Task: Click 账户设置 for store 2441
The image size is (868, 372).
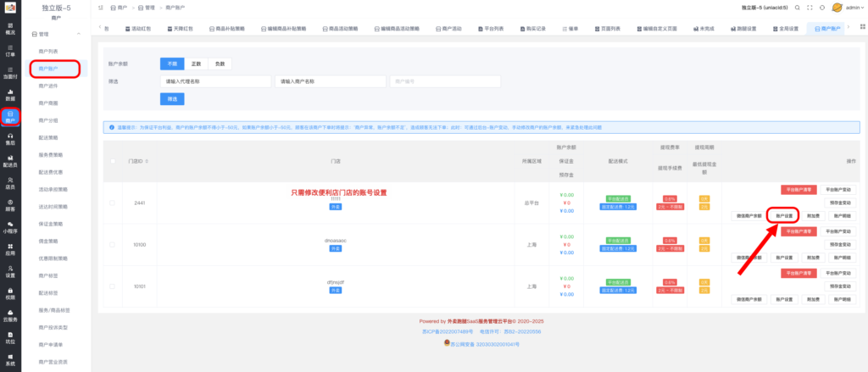Action: tap(784, 215)
